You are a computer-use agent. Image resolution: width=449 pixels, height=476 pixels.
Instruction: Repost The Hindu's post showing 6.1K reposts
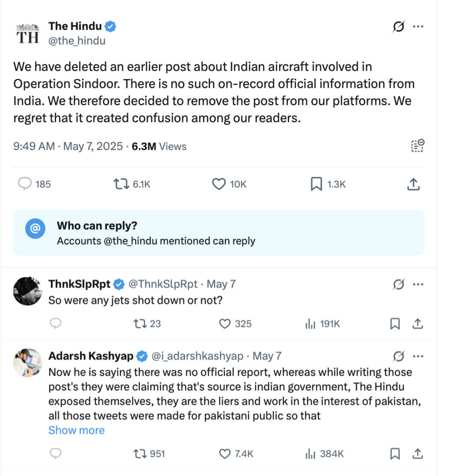pyautogui.click(x=121, y=184)
